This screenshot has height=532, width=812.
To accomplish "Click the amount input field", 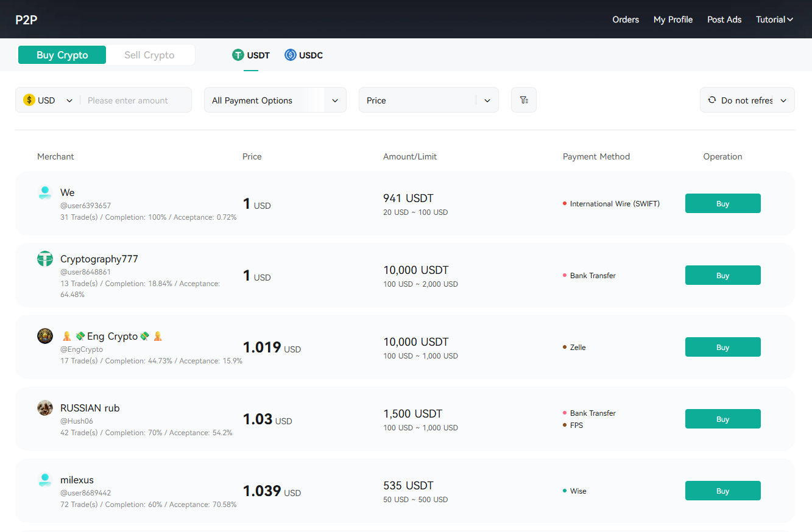I will click(x=136, y=100).
